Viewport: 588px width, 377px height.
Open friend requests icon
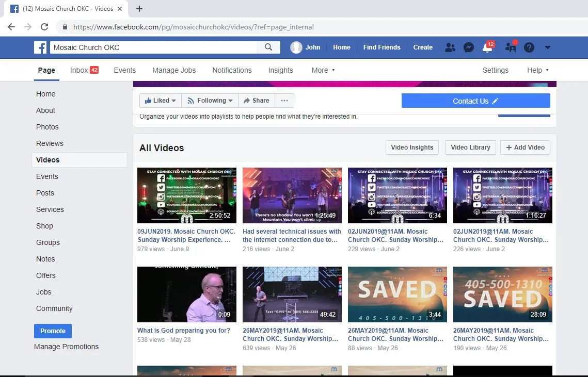[450, 47]
